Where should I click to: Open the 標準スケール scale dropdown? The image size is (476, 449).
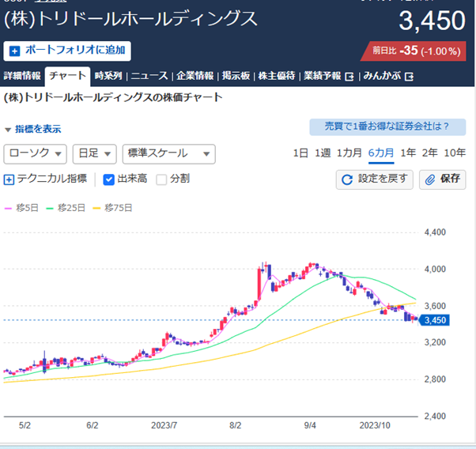168,154
